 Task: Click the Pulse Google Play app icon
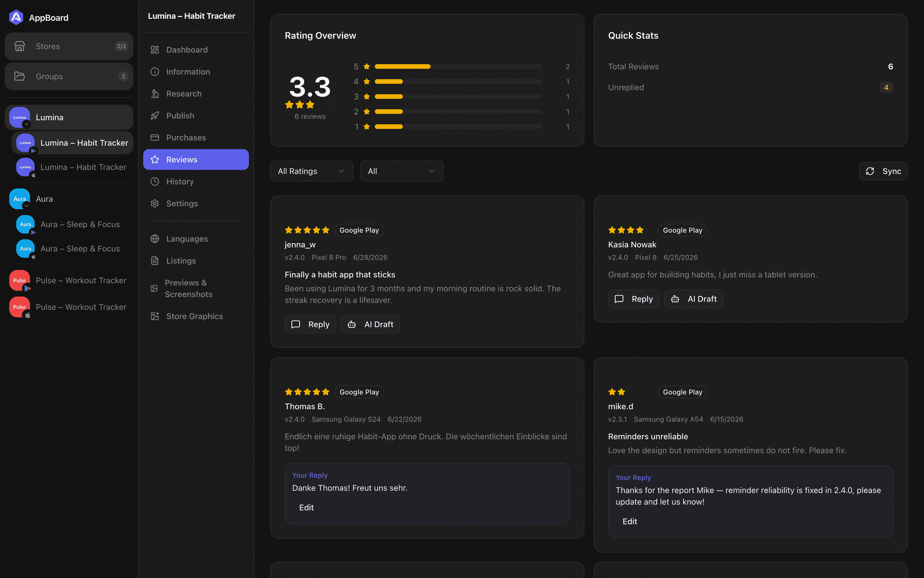click(x=19, y=280)
